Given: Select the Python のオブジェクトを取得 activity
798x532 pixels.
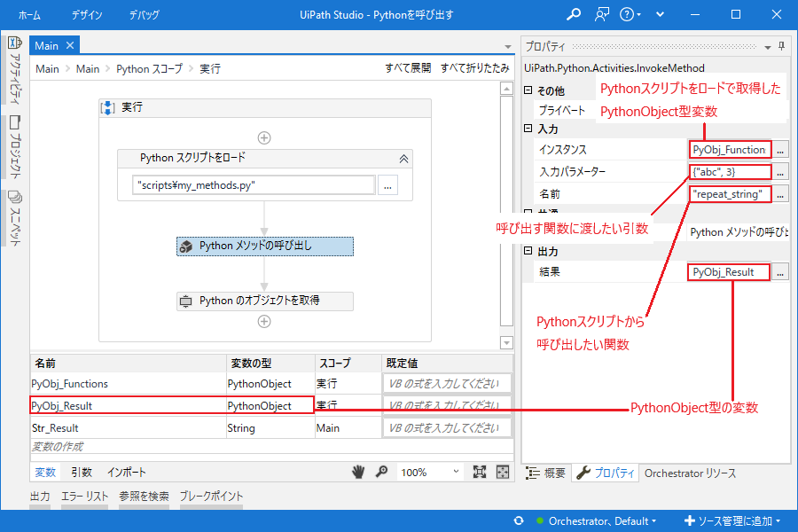Looking at the screenshot, I should click(264, 301).
